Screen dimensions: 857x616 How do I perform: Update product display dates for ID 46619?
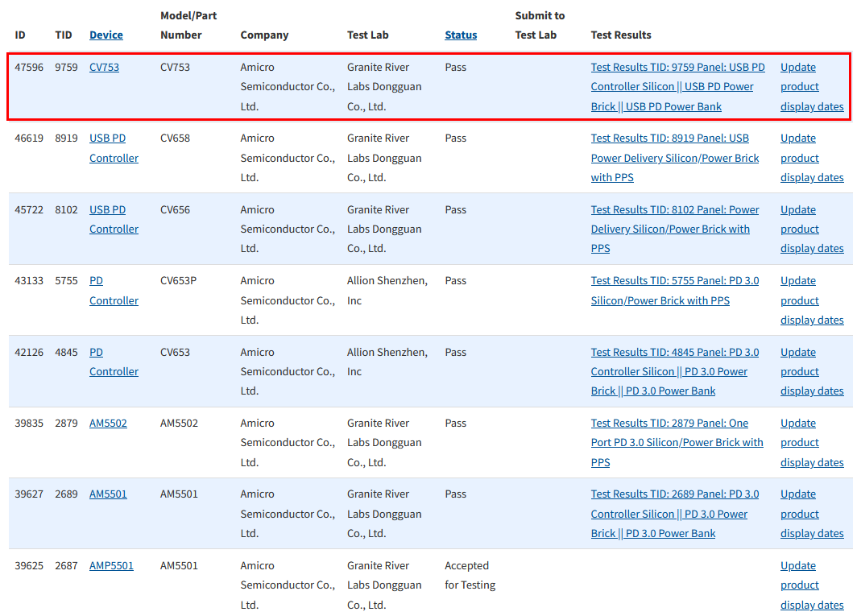pyautogui.click(x=812, y=158)
